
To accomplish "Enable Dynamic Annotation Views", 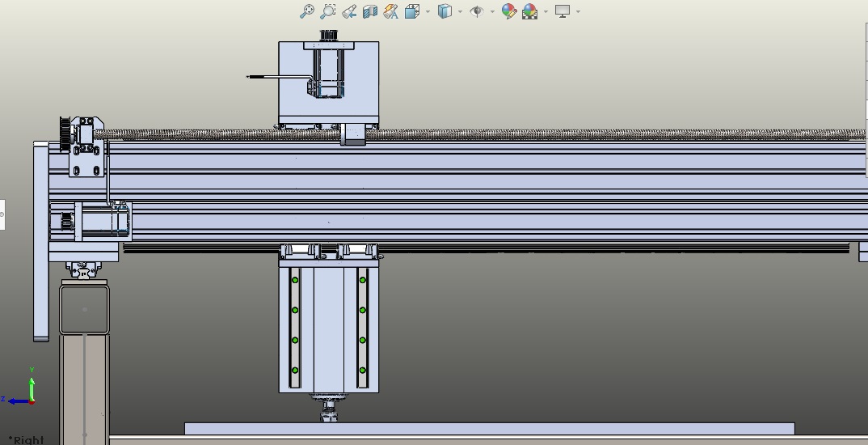I will click(391, 11).
